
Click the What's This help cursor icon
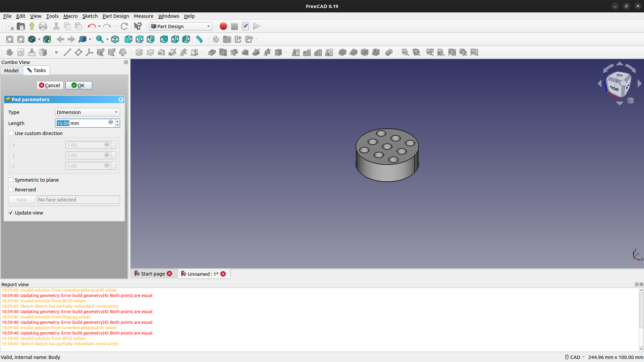click(x=138, y=26)
